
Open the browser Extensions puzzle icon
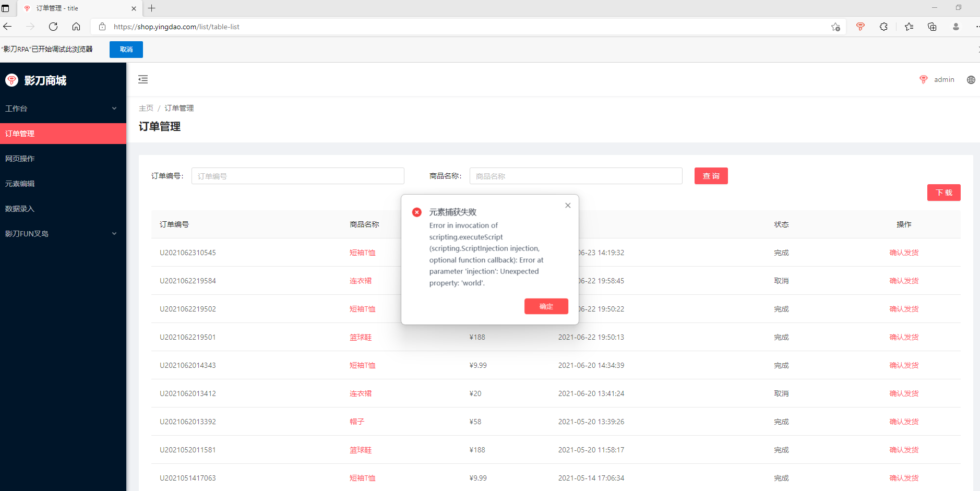click(883, 27)
